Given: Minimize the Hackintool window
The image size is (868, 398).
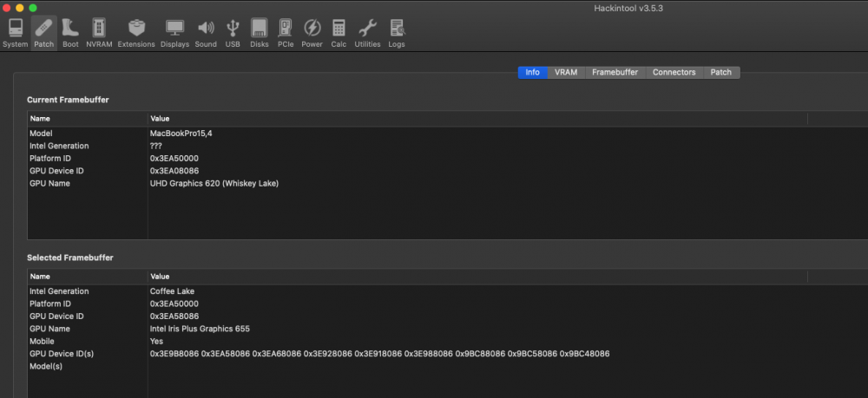Looking at the screenshot, I should pos(19,8).
